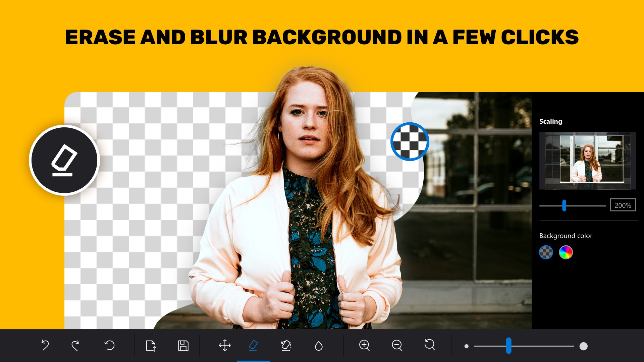644x362 pixels.
Task: Redo the last edit
Action: click(76, 345)
